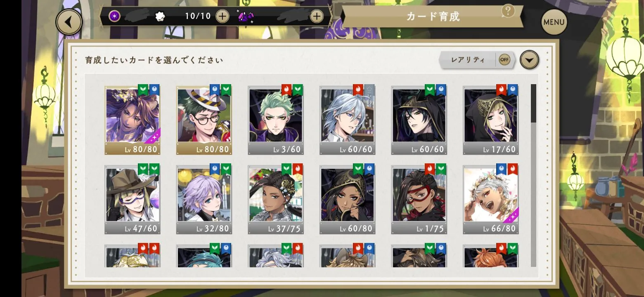This screenshot has width=644, height=297.
Task: Select the Lv 66/80 white-haired card
Action: pyautogui.click(x=491, y=199)
